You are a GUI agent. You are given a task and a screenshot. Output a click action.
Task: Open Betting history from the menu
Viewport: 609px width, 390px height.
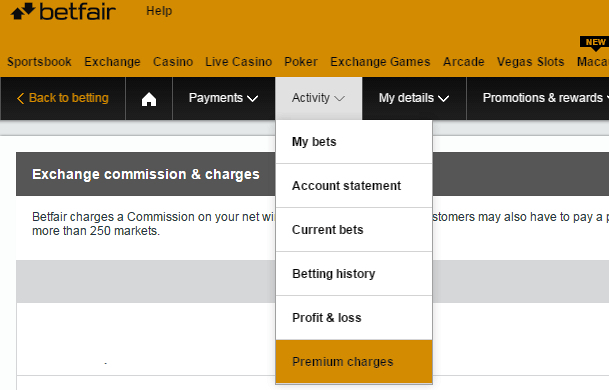tap(354, 274)
